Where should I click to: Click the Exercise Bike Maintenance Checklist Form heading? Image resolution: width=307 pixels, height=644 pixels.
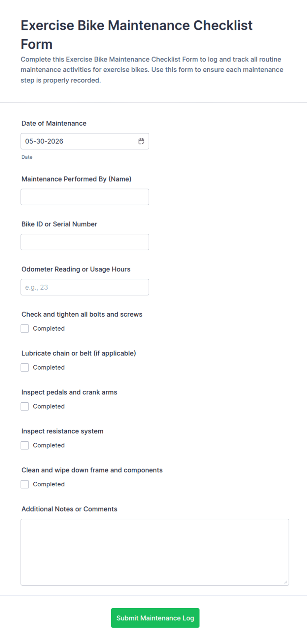[137, 35]
